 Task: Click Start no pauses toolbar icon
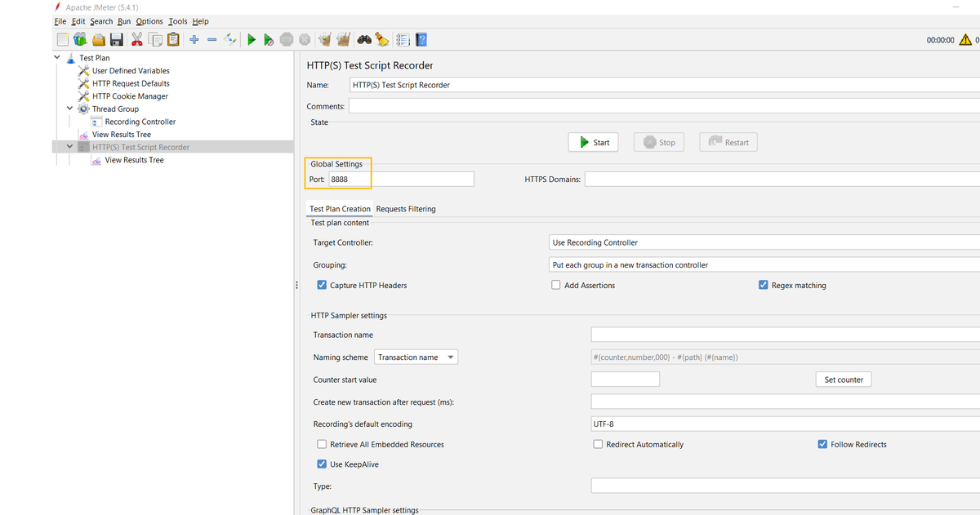(268, 39)
